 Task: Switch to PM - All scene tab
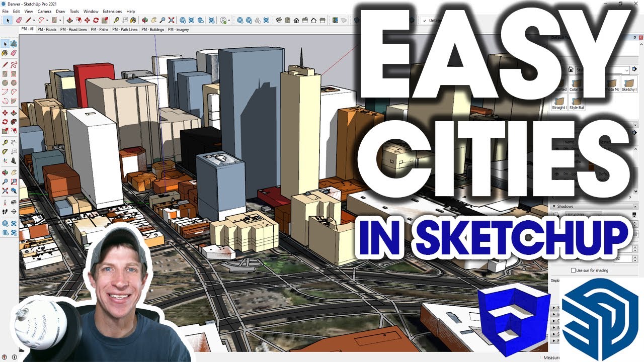tap(28, 30)
